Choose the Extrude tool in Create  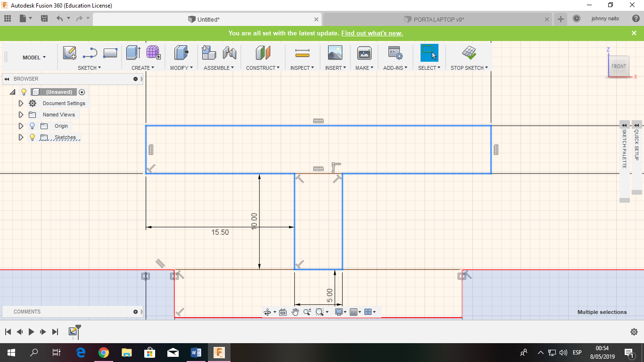click(x=133, y=53)
